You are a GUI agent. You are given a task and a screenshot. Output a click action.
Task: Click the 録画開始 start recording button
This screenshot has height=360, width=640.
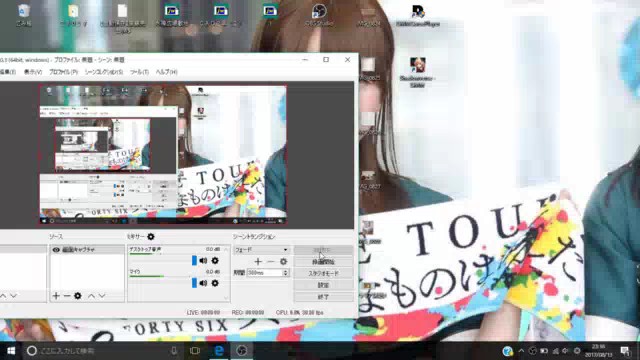[x=323, y=262]
